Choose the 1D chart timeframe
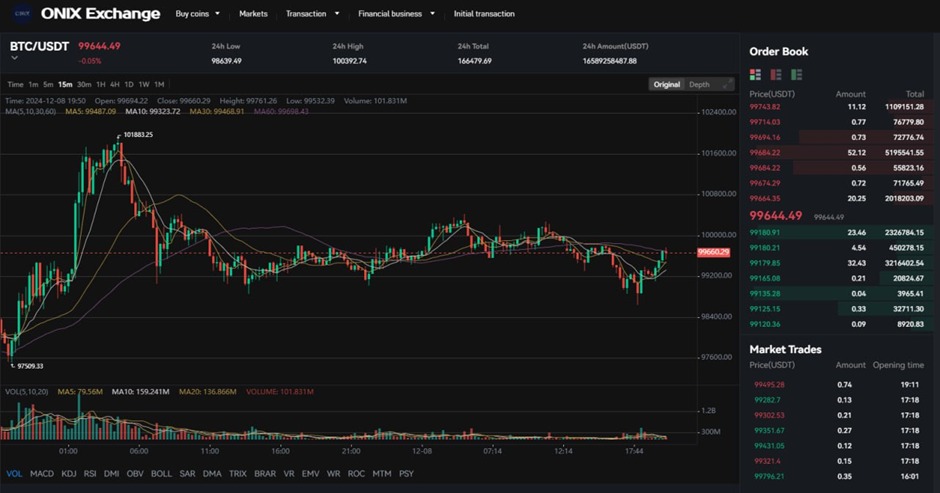Image resolution: width=940 pixels, height=493 pixels. coord(129,85)
